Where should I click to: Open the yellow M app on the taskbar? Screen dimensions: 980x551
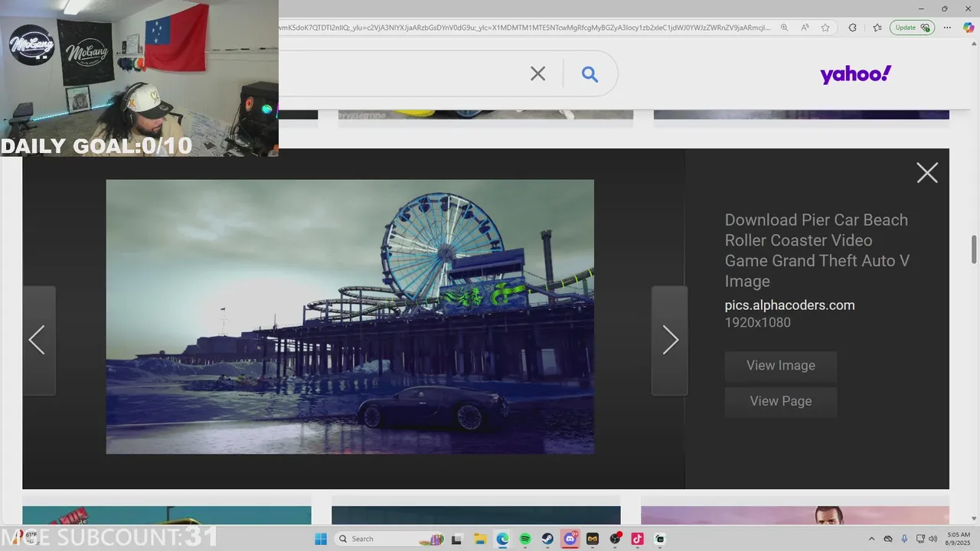pos(593,539)
